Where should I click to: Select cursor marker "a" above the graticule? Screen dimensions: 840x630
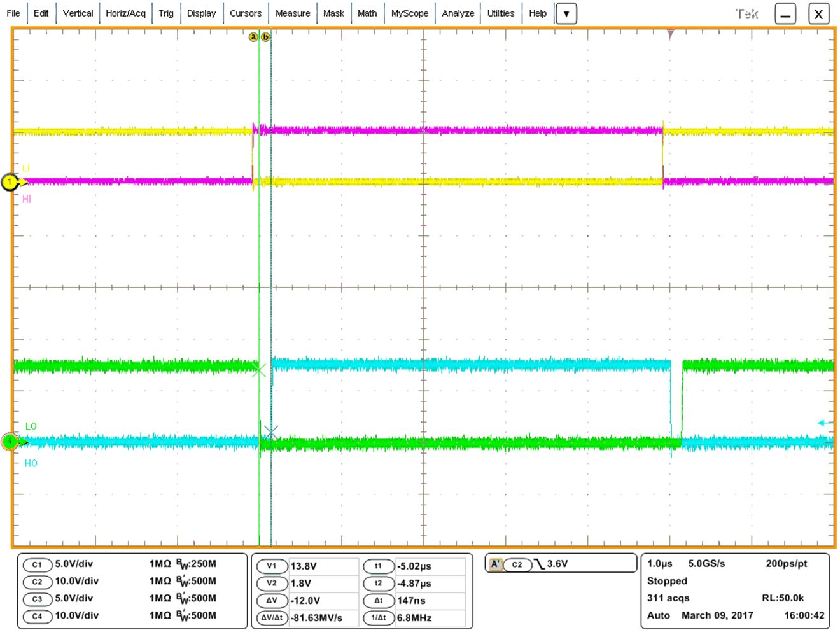tap(254, 36)
